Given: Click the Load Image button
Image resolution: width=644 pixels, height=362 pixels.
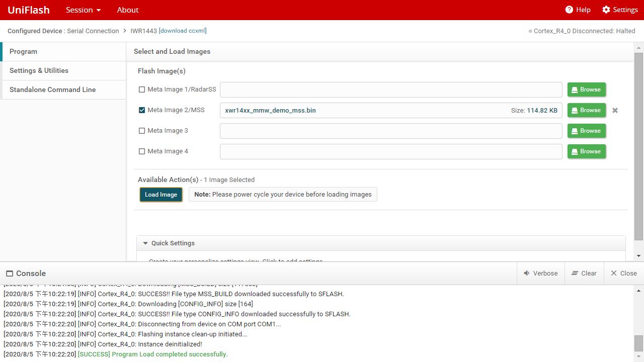Looking at the screenshot, I should [161, 195].
